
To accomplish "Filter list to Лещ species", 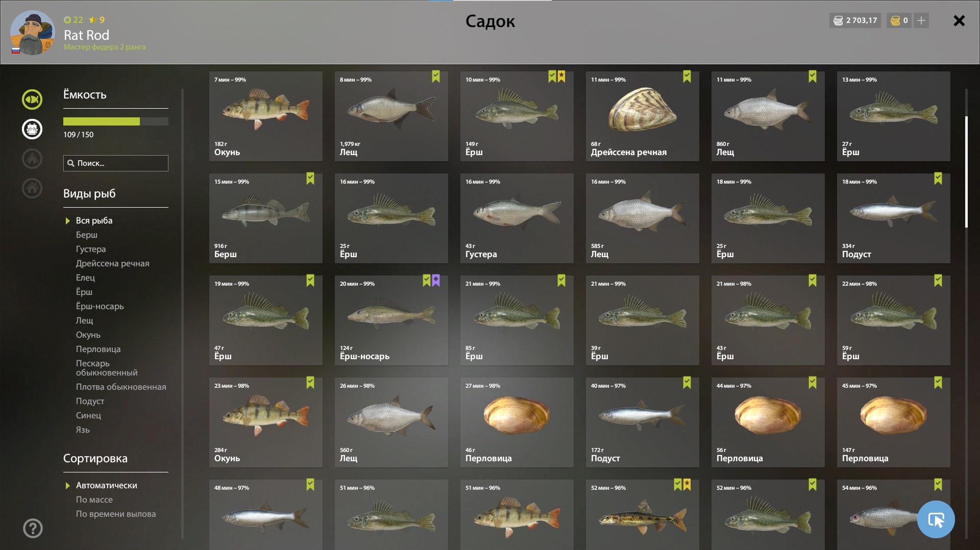I will (85, 320).
